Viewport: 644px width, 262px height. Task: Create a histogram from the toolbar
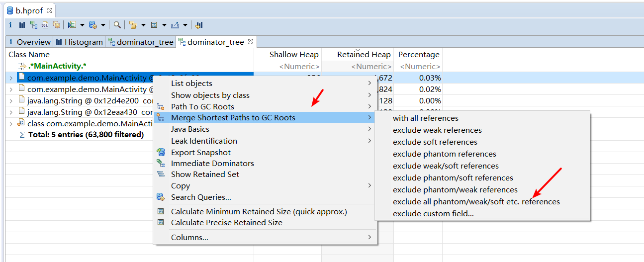coord(22,25)
